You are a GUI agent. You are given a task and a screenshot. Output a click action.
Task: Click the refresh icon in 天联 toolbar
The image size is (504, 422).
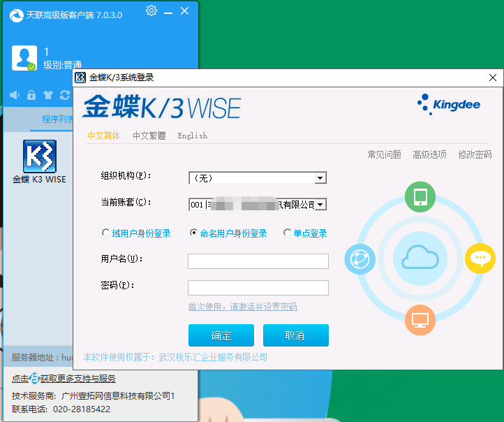coord(65,95)
